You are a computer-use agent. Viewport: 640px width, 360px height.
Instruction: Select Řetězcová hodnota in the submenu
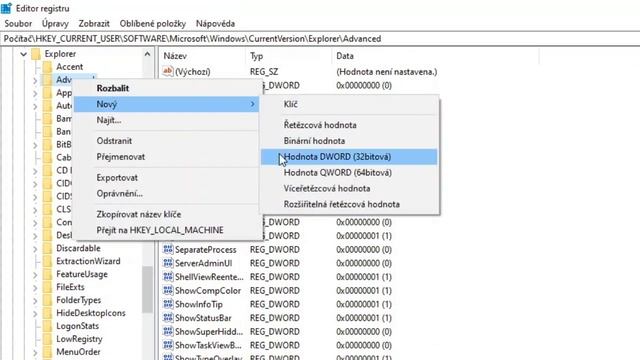(x=349, y=125)
